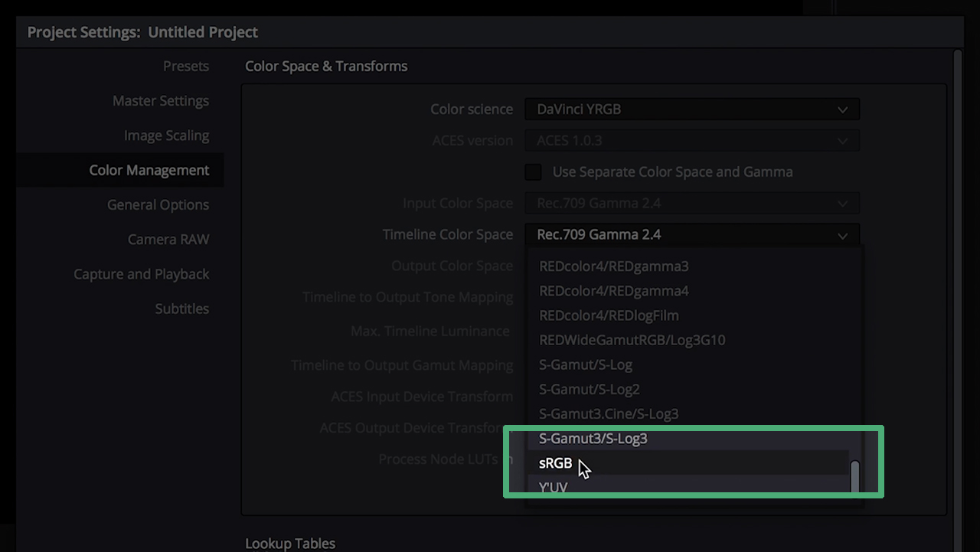
Task: Enable Use Separate Color Space and Gamma
Action: 533,171
